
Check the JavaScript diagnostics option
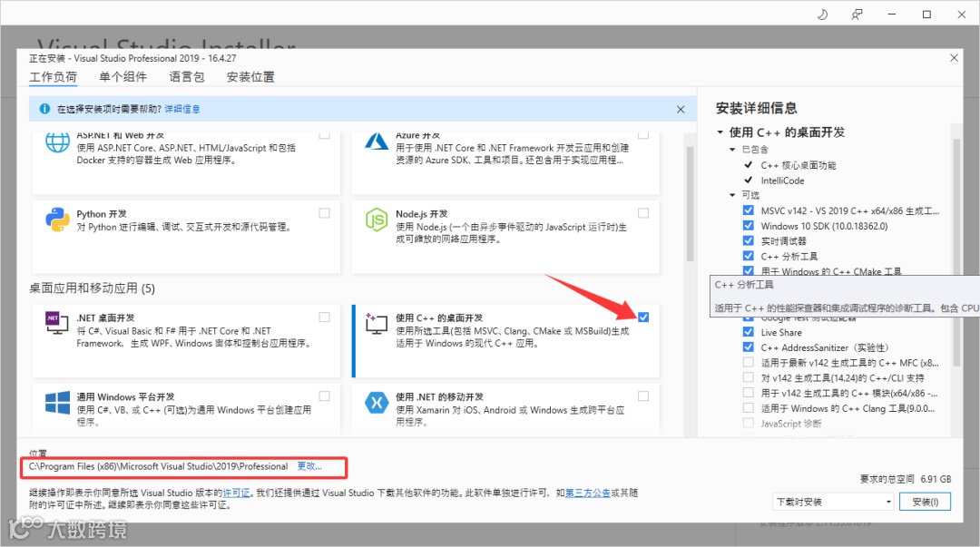click(x=748, y=424)
